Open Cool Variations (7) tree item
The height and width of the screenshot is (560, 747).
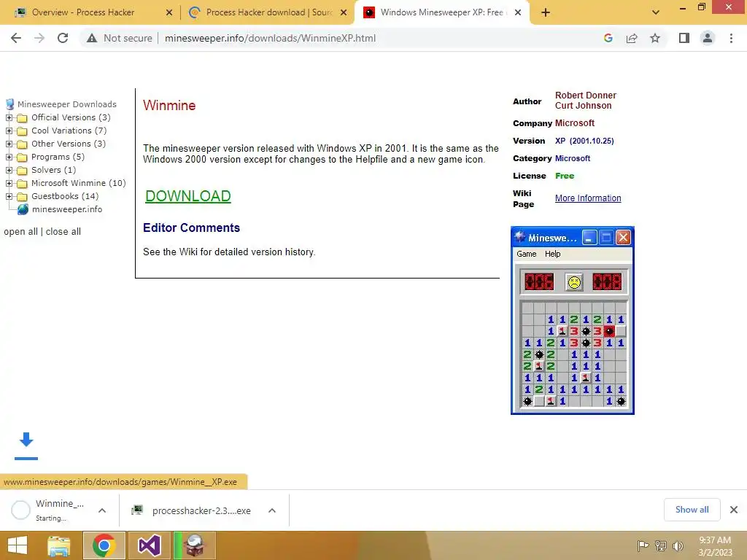[69, 131]
